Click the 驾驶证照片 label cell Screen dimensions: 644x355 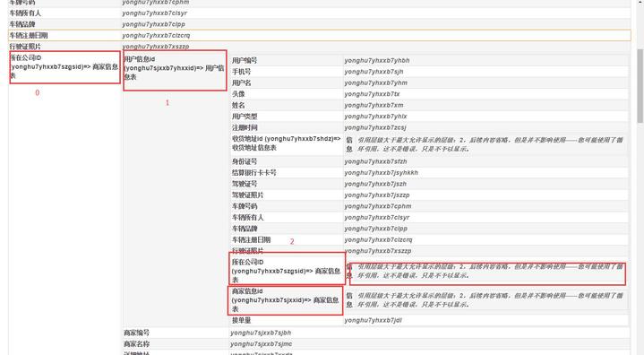pyautogui.click(x=248, y=195)
